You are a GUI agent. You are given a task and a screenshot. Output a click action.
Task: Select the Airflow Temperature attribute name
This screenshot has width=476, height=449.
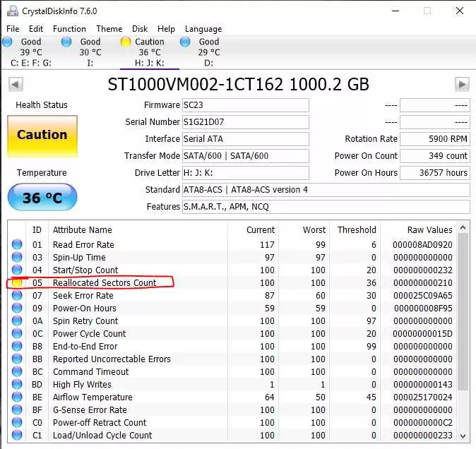pos(93,397)
